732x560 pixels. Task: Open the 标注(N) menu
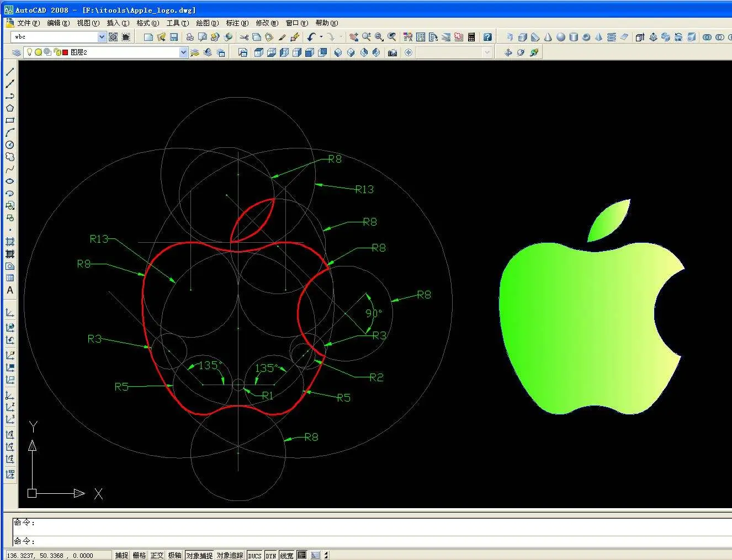(x=237, y=23)
